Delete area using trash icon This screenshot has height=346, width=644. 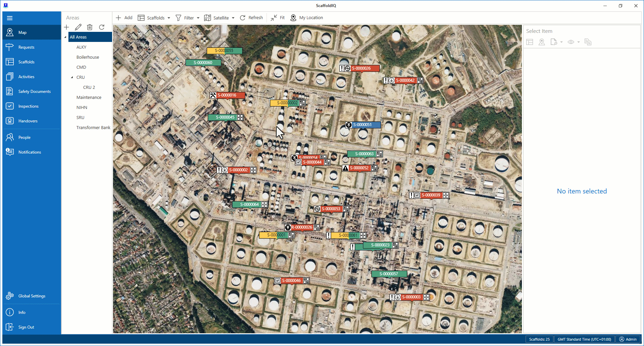click(90, 27)
